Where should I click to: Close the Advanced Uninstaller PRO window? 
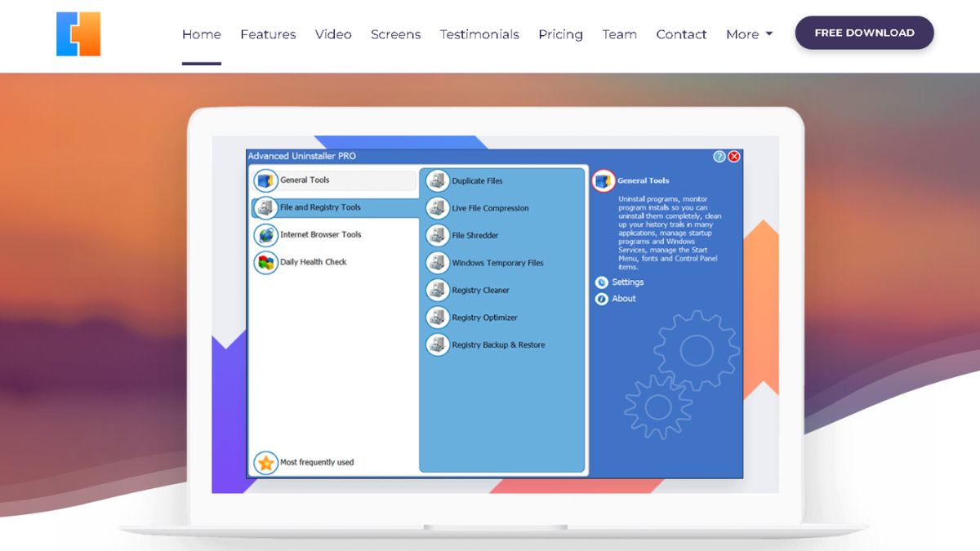pyautogui.click(x=734, y=157)
